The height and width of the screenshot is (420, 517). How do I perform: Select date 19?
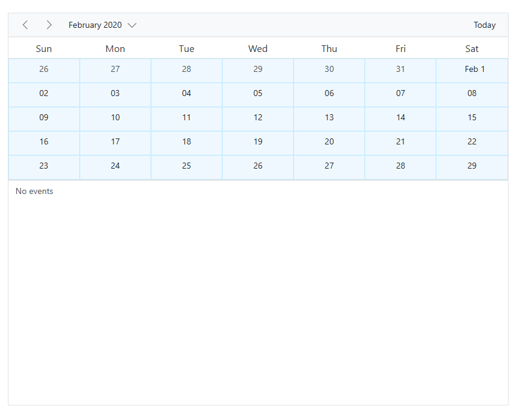point(258,143)
